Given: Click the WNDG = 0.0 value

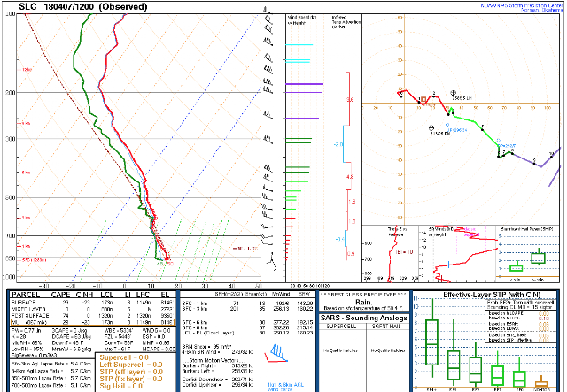Looking at the screenshot, I should pos(156,330).
